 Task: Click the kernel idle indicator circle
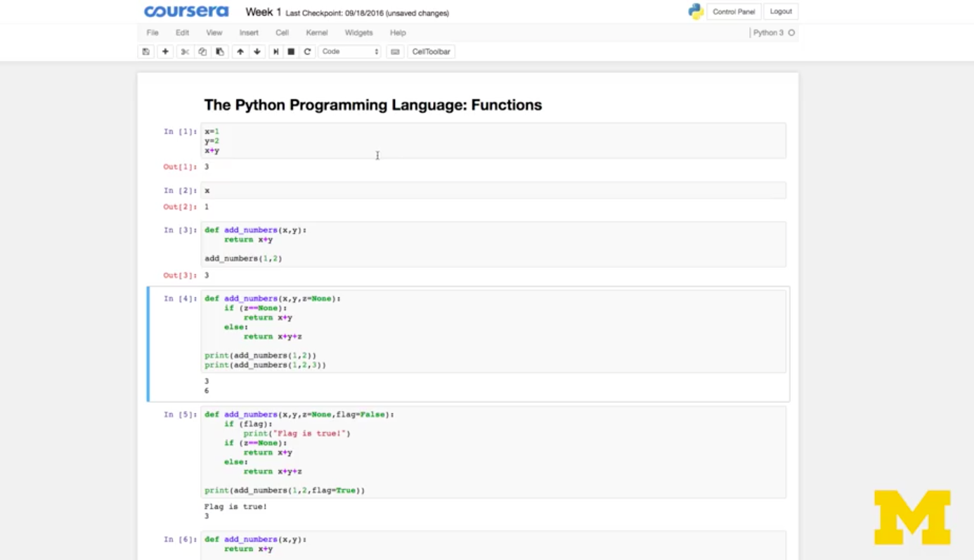pos(791,33)
